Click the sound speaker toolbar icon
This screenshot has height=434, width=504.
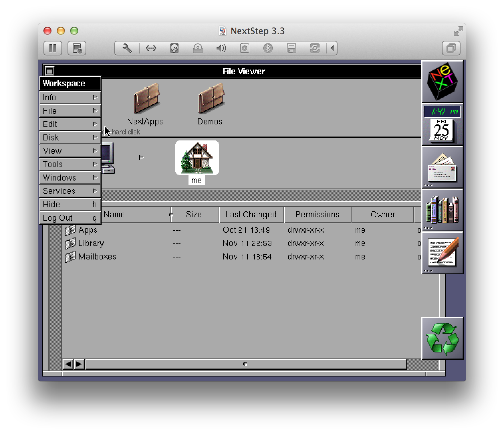(221, 48)
